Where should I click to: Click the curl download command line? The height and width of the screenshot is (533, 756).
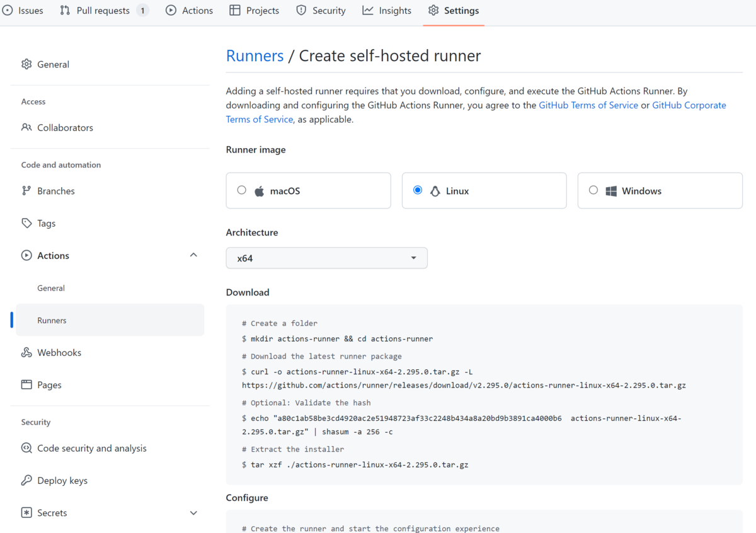tap(357, 372)
